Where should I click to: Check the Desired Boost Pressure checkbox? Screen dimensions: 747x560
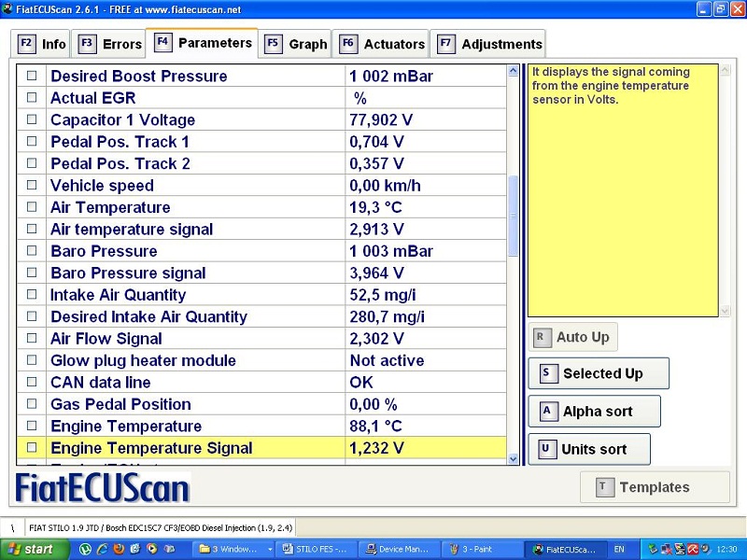32,77
